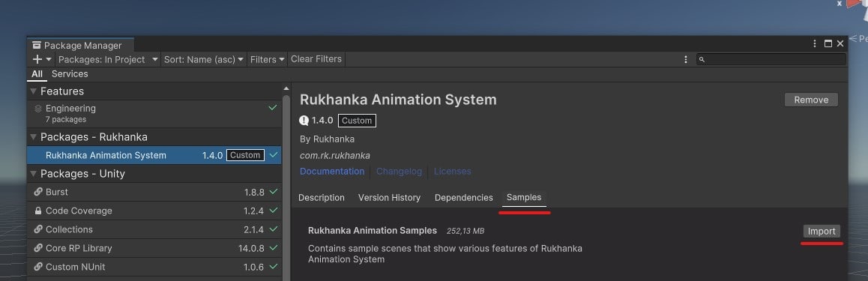
Task: Focus the package search field
Action: click(x=771, y=59)
